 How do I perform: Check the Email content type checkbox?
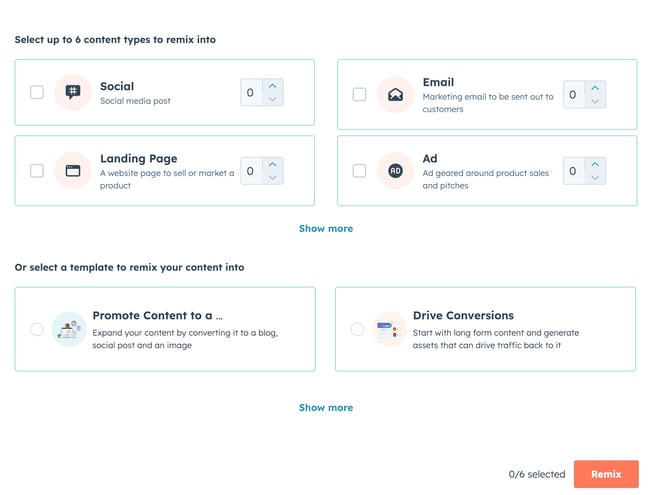tap(359, 95)
